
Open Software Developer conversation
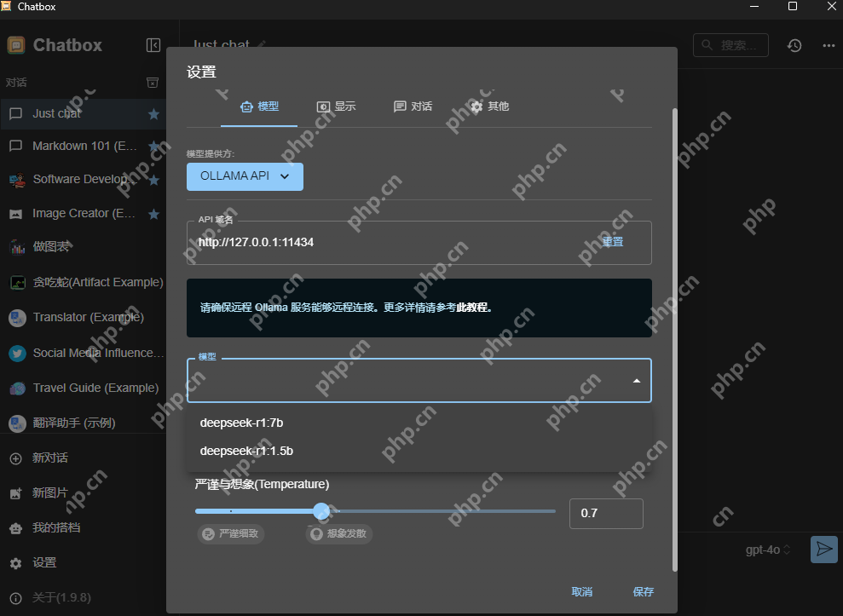pyautogui.click(x=84, y=180)
